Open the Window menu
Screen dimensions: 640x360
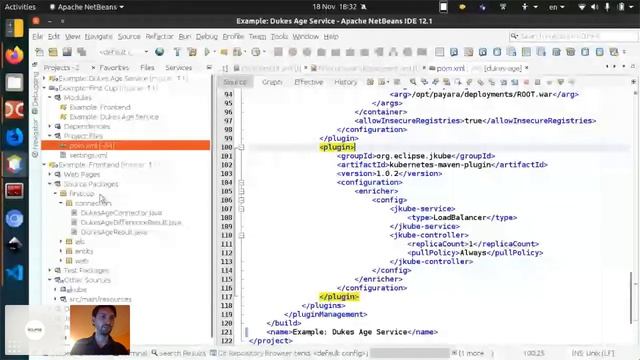coord(306,36)
